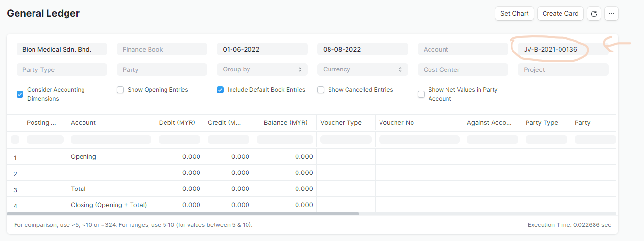Click the horizontal scrollbar below the table
This screenshot has width=644, height=241.
183,214
